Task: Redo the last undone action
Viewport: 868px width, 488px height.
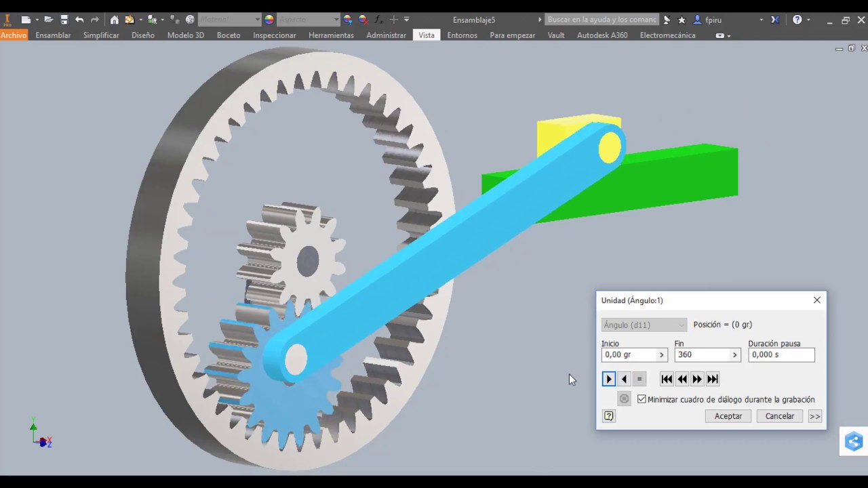Action: point(95,20)
